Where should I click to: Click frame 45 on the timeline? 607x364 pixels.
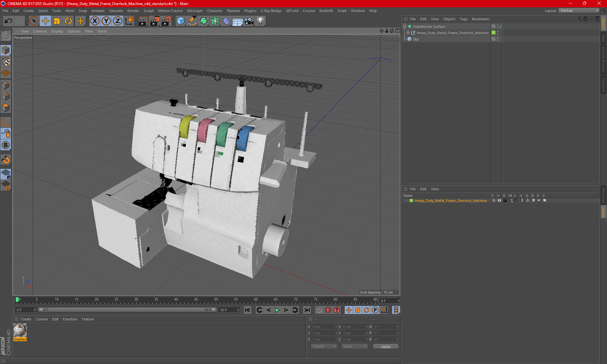pos(196,300)
